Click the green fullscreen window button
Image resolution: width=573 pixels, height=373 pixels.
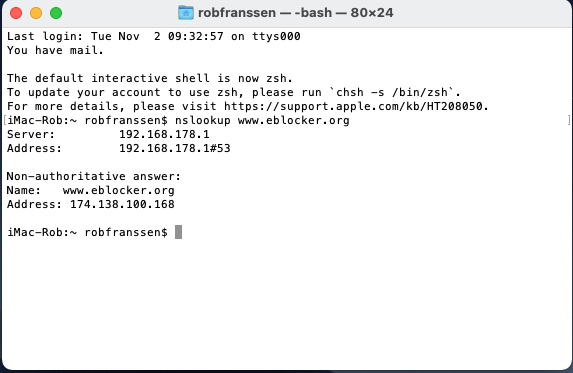56,13
